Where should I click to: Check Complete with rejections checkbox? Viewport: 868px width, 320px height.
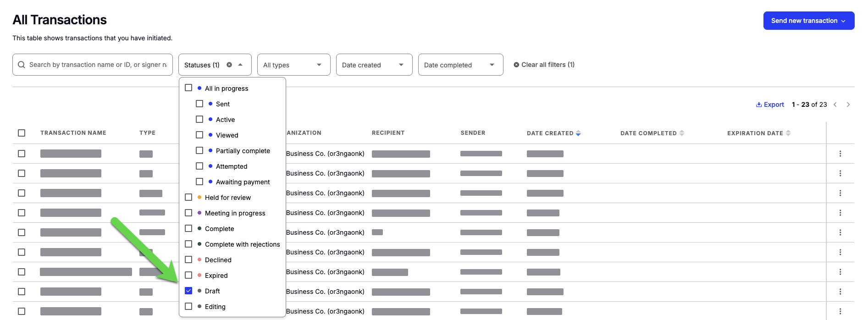click(188, 244)
